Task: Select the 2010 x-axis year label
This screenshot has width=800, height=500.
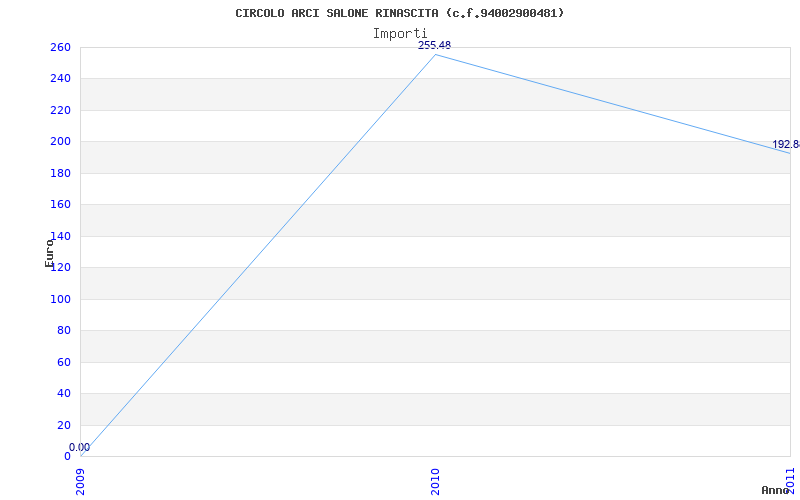Action: pyautogui.click(x=435, y=482)
